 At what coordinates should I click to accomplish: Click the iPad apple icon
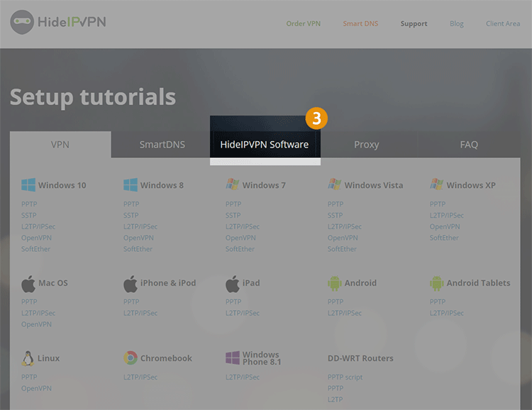tap(233, 284)
